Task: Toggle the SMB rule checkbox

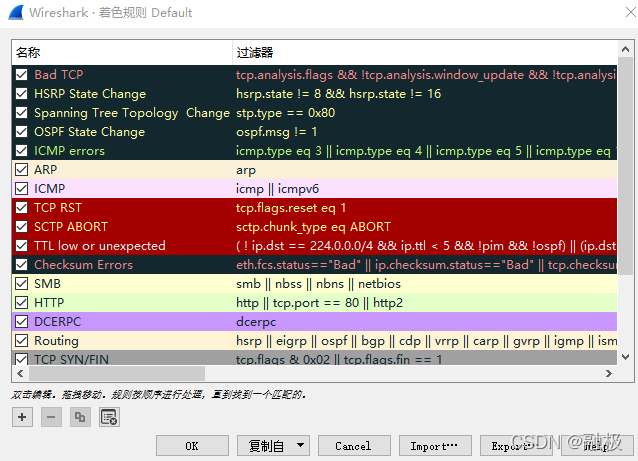Action: coord(22,284)
